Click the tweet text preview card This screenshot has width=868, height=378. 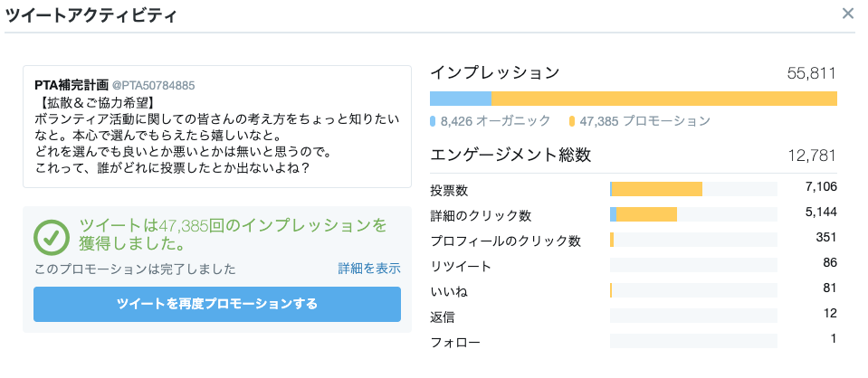coord(217,127)
